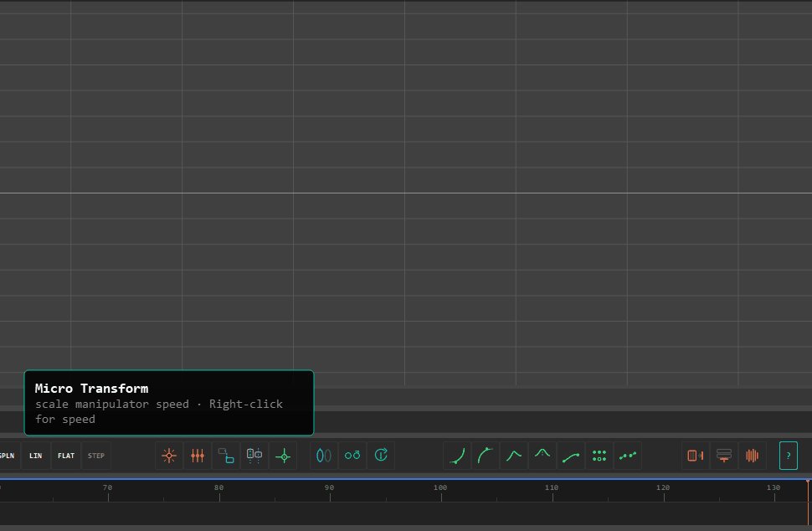This screenshot has height=531, width=812.
Task: Click the STEP stepped tangent button
Action: pyautogui.click(x=95, y=456)
